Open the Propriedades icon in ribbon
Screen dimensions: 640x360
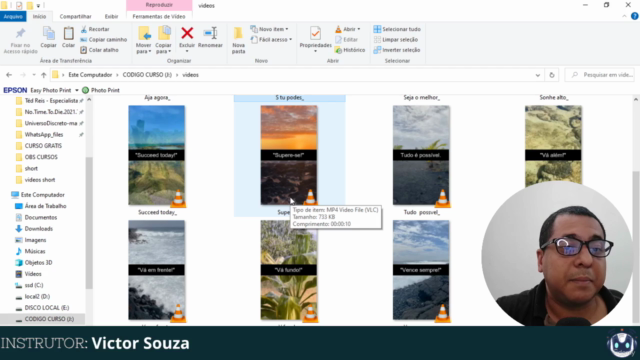click(x=315, y=33)
